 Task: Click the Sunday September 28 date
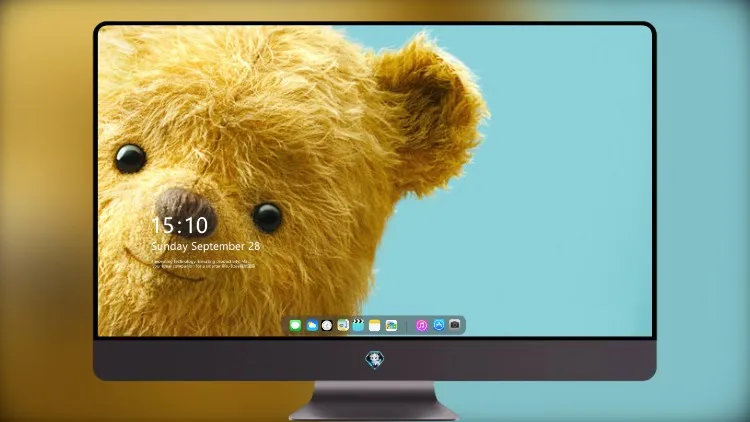pyautogui.click(x=206, y=246)
